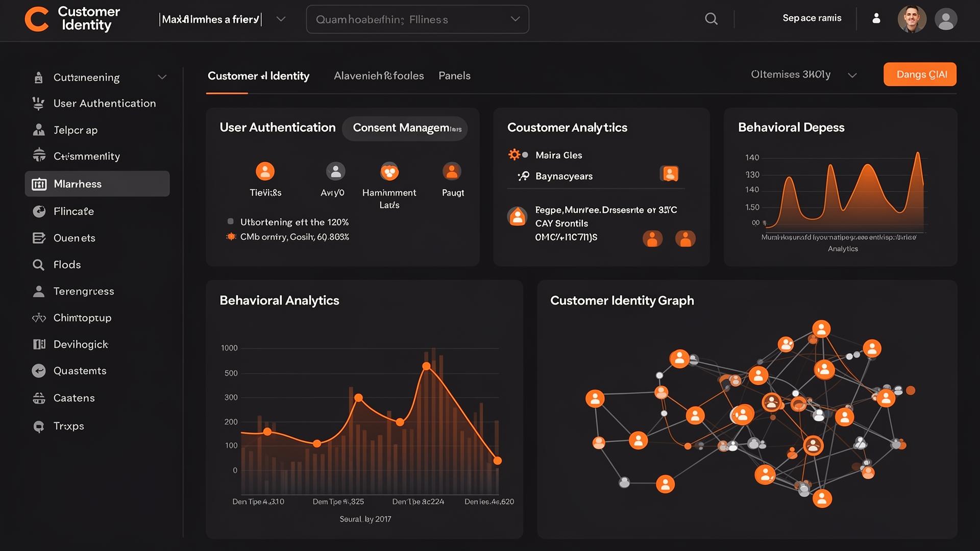Click the Hamimment Lavs heart icon
980x551 pixels.
[x=389, y=171]
